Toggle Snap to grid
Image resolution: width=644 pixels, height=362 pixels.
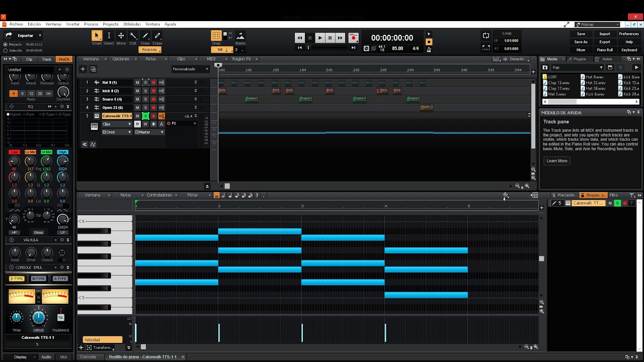216,36
